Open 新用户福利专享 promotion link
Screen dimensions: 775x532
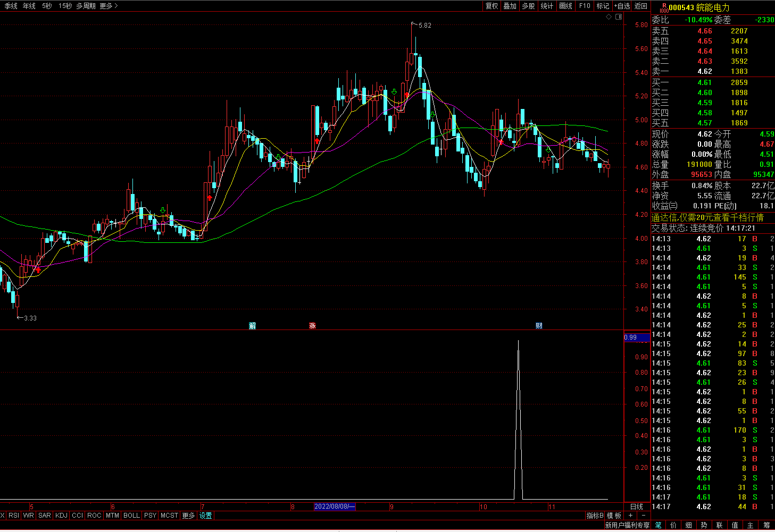[627, 525]
